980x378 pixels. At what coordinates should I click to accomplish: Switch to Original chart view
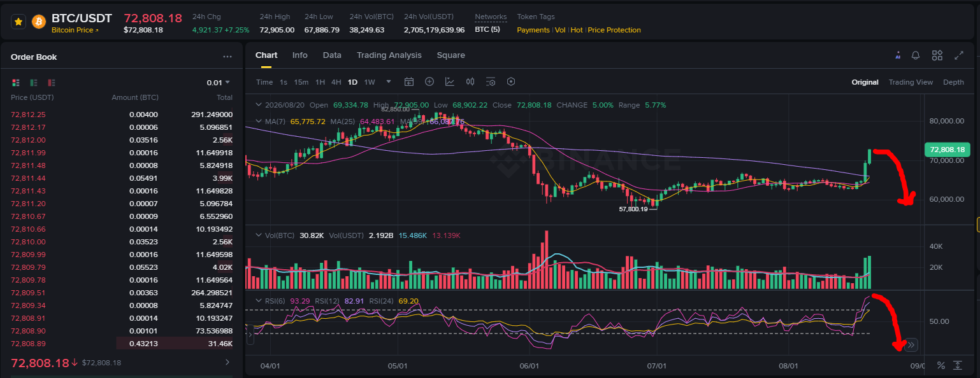(865, 82)
